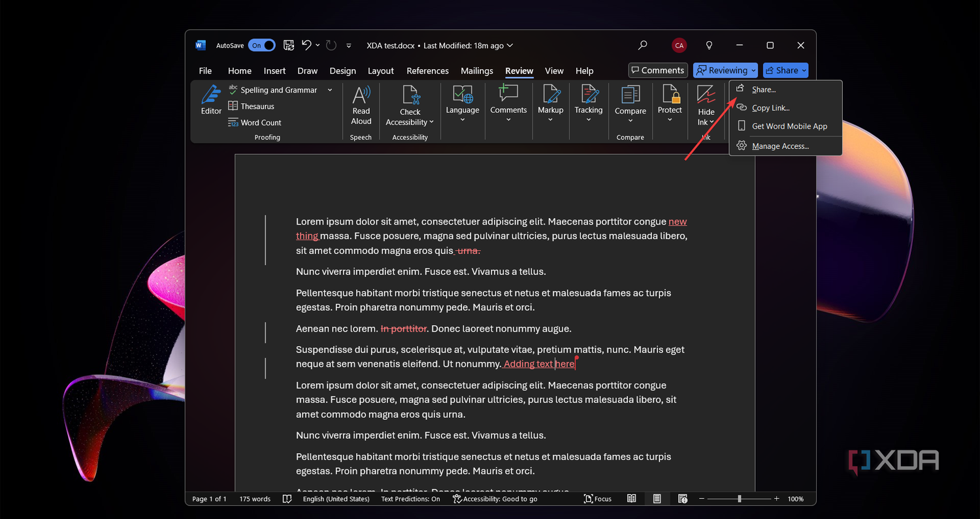Switch to the Home tab

[x=240, y=71]
